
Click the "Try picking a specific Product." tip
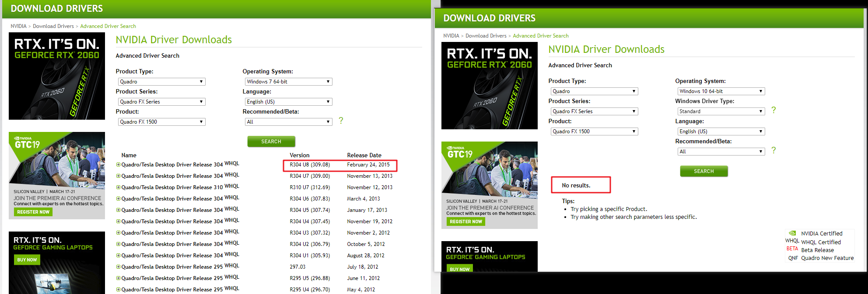click(609, 209)
